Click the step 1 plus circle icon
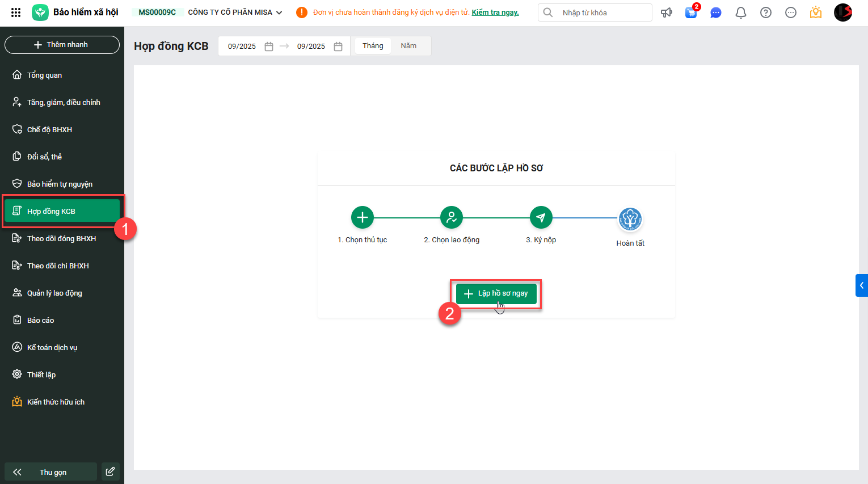This screenshot has height=484, width=868. [363, 217]
